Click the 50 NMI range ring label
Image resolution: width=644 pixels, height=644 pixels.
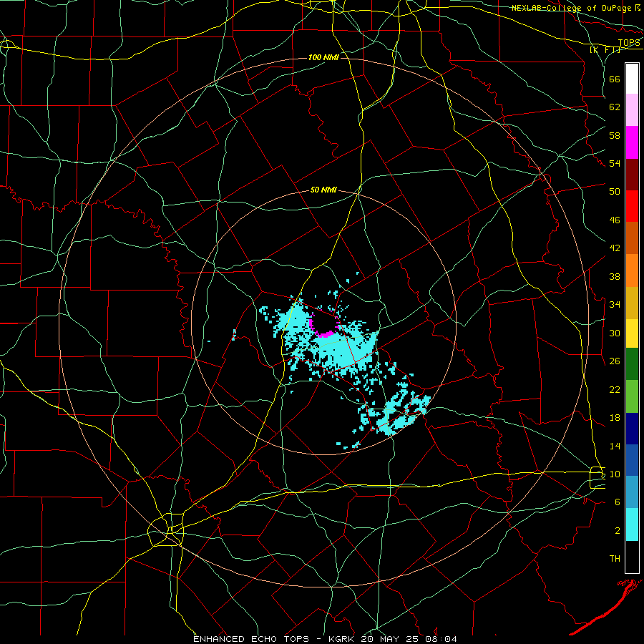pos(323,190)
